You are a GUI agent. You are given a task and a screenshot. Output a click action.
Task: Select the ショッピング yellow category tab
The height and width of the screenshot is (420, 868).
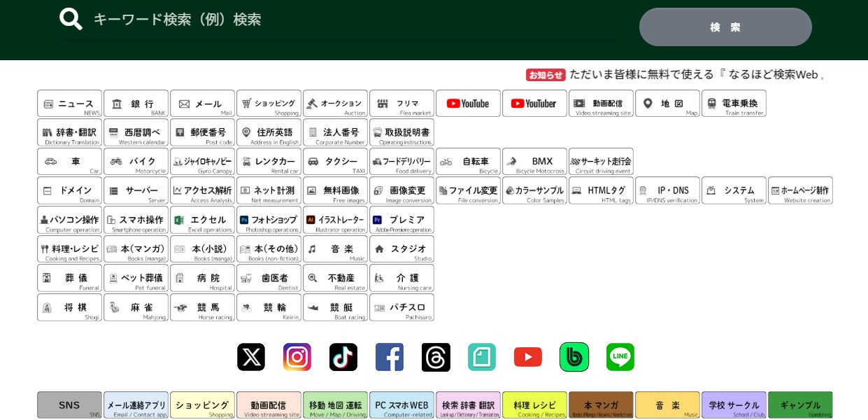point(202,405)
